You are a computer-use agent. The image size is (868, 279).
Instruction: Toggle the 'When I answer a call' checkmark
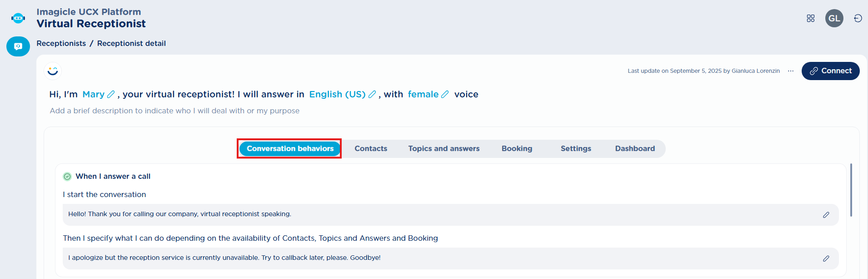point(67,177)
